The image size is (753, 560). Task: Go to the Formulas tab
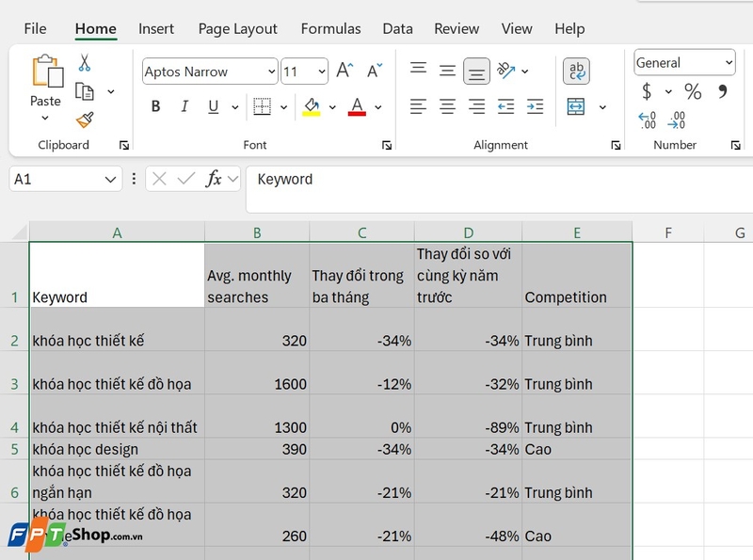[x=331, y=29]
